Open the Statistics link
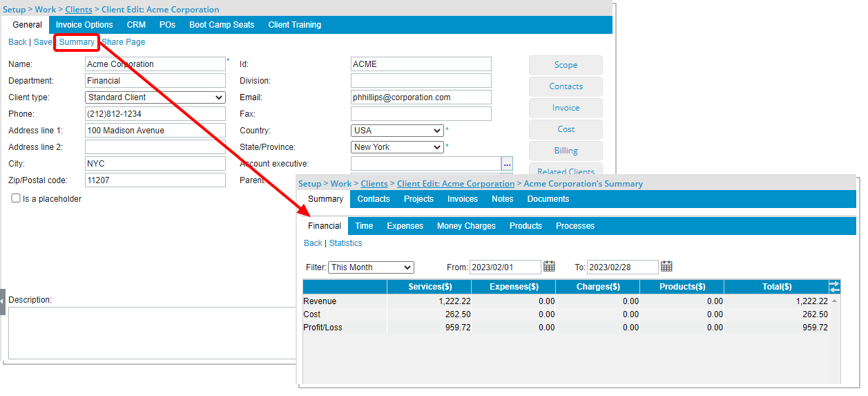Viewport: 868px width, 396px height. 345,243
